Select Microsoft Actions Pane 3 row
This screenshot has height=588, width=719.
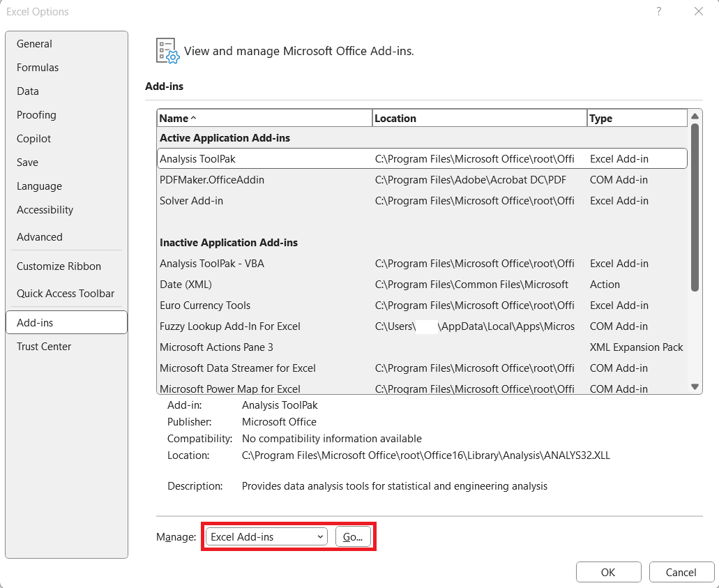tap(422, 347)
